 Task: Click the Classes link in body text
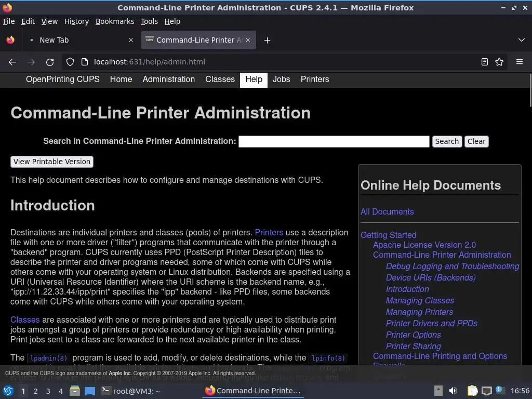[25, 320]
